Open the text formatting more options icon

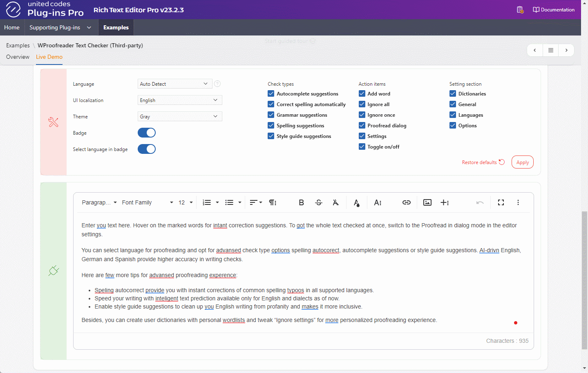point(378,202)
